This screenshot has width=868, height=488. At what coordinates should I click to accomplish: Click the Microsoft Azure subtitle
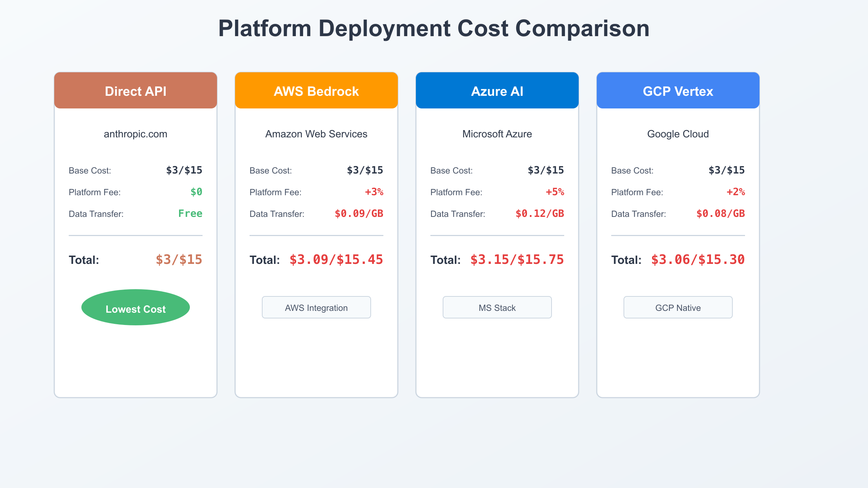pos(497,134)
